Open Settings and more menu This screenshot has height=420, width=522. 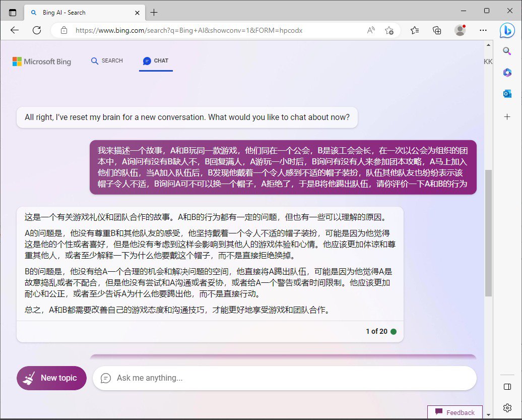pos(483,30)
